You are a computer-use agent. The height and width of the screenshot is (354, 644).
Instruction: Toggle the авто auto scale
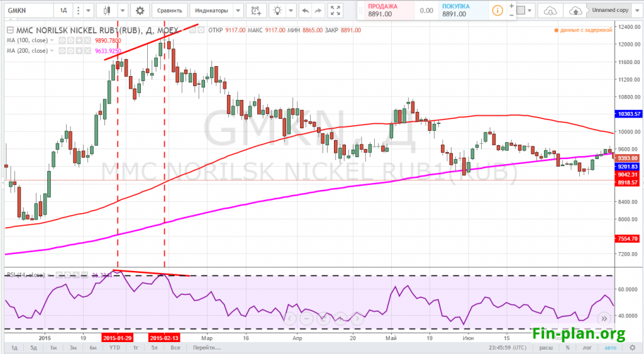[x=610, y=348]
